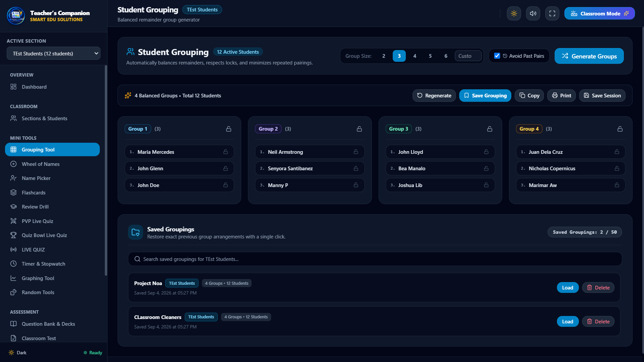644x362 pixels.
Task: Open the TEst Students section dropdown
Action: 53,53
